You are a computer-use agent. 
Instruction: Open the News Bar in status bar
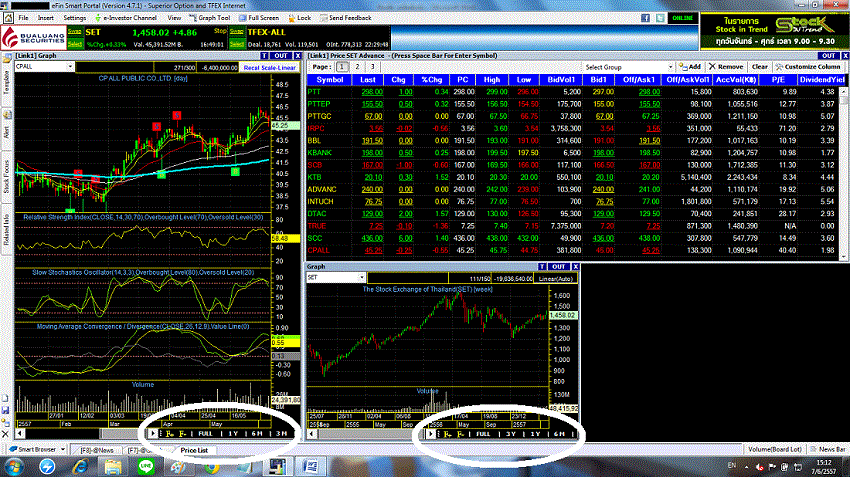(828, 449)
